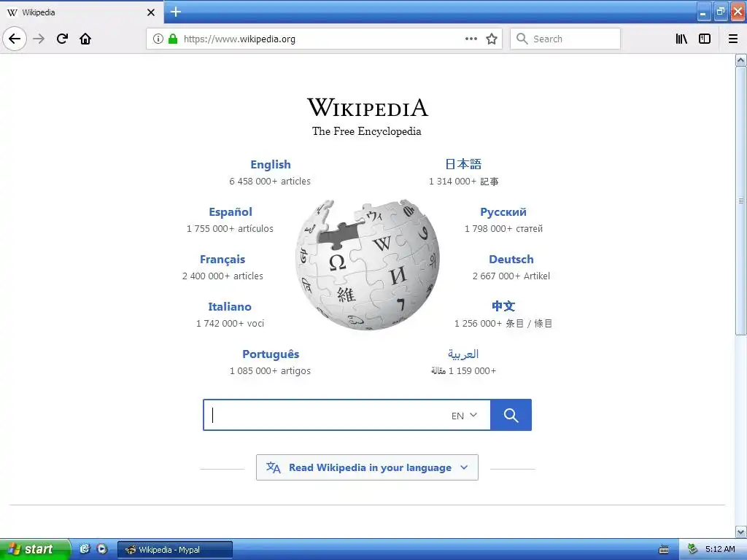
Task: Open the Français Wikipedia link
Action: point(222,260)
